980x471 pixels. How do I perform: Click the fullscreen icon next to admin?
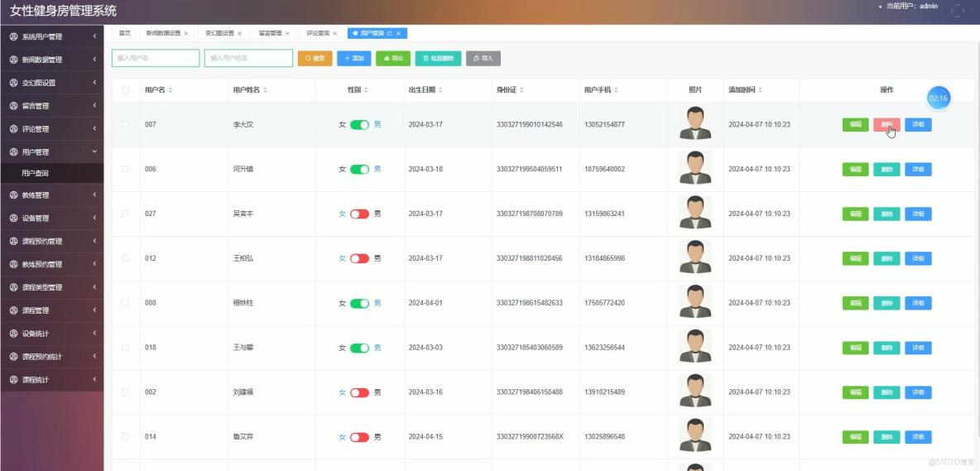point(958,9)
